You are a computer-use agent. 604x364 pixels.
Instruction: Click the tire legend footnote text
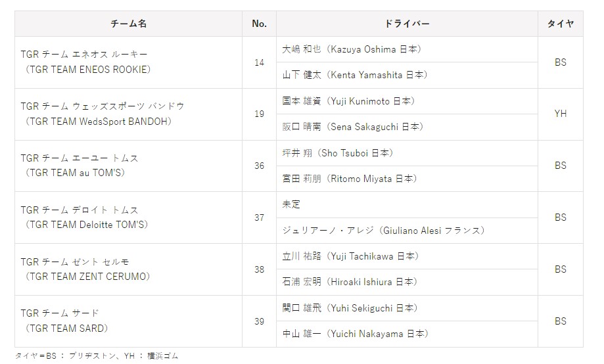tap(97, 356)
